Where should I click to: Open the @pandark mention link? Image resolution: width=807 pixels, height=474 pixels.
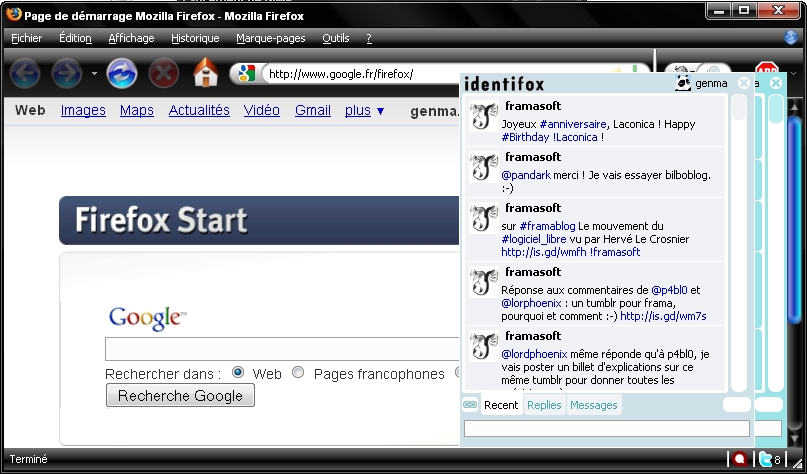click(526, 175)
